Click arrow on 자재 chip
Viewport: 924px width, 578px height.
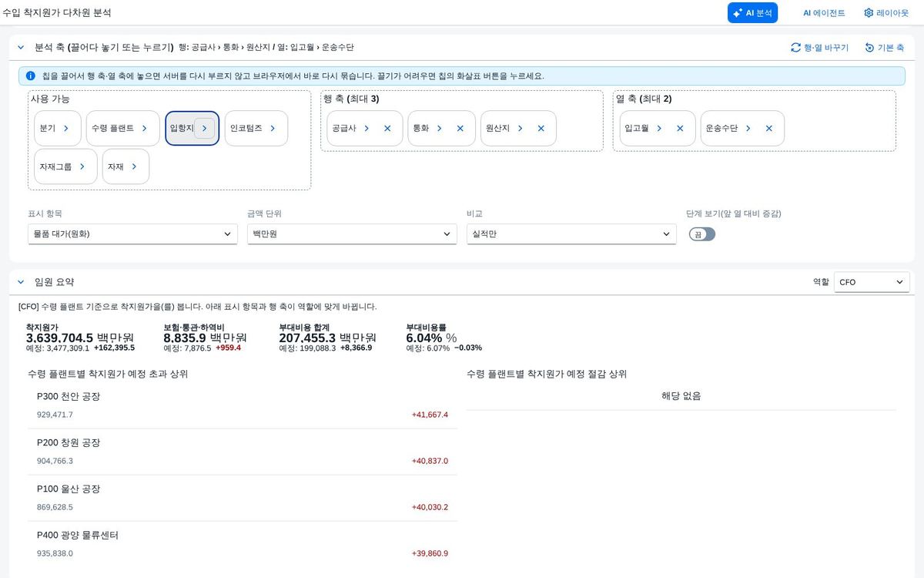(x=135, y=166)
